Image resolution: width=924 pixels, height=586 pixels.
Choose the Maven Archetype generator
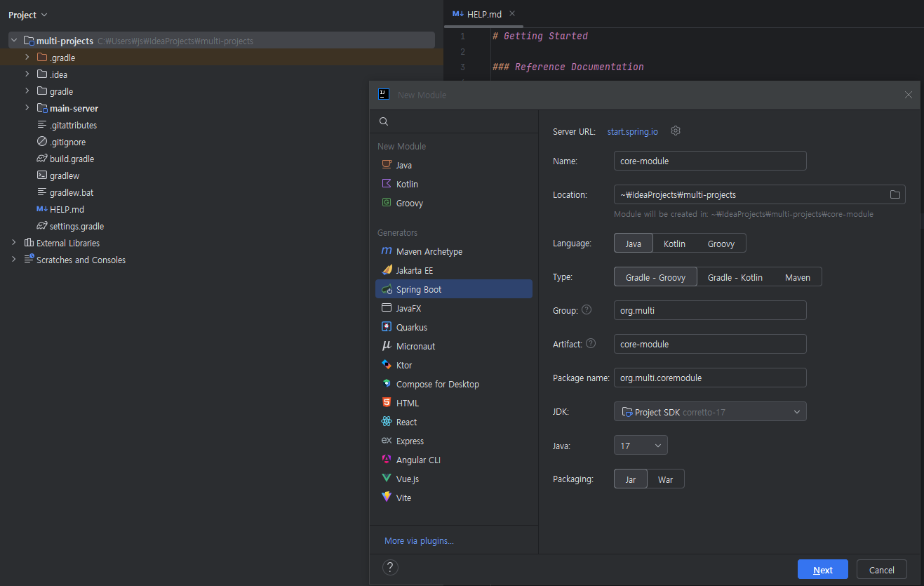(454, 251)
